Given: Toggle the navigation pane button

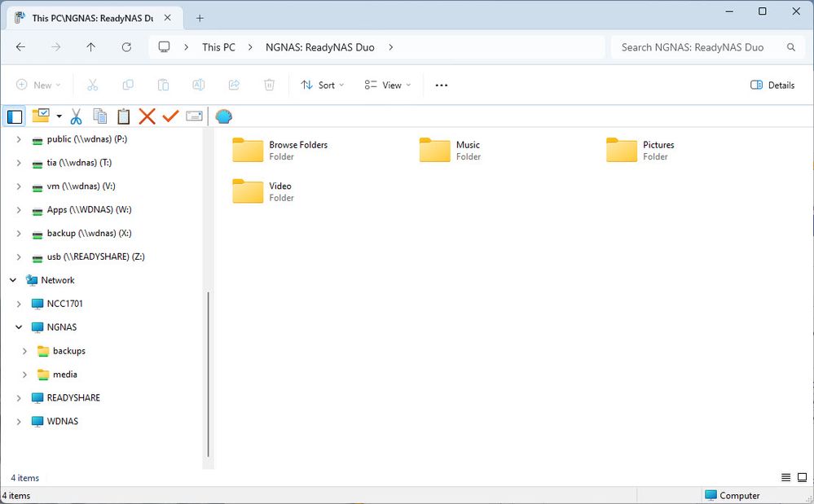Looking at the screenshot, I should (x=15, y=116).
